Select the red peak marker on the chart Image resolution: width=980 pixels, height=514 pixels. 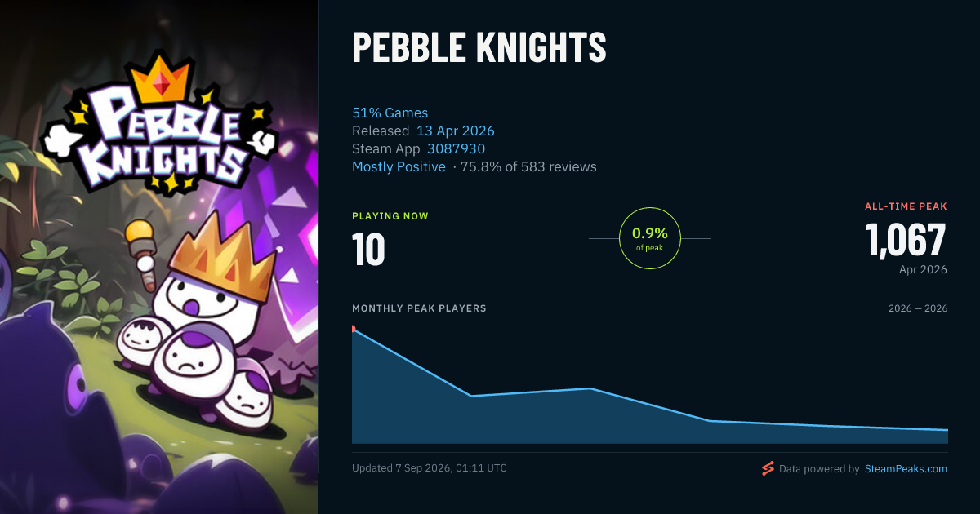pyautogui.click(x=353, y=329)
